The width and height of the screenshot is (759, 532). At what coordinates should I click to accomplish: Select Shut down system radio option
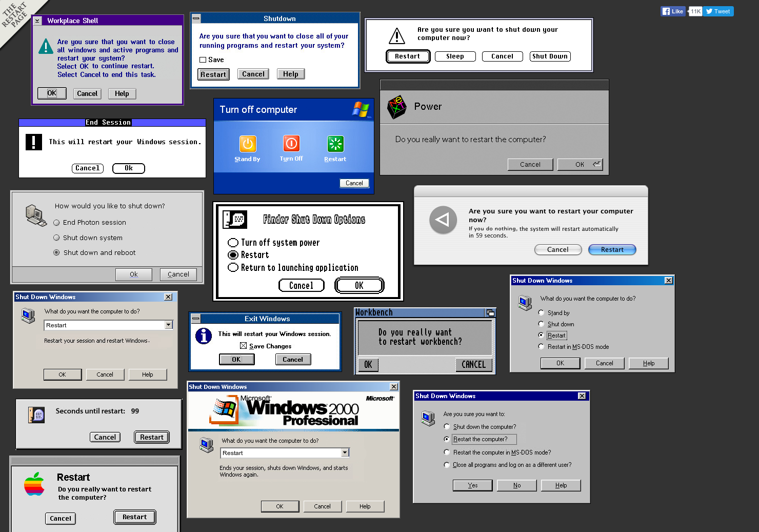coord(57,238)
